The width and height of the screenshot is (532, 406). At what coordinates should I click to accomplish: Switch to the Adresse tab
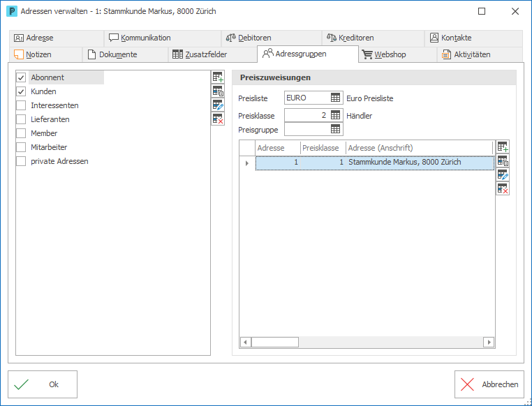(57, 38)
